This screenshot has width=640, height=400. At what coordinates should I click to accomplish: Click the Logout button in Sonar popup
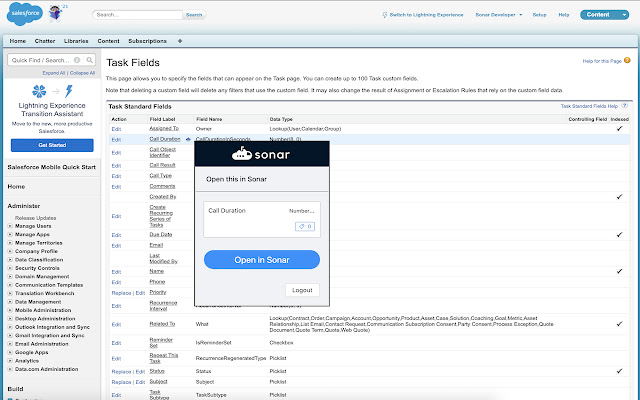[x=302, y=290]
